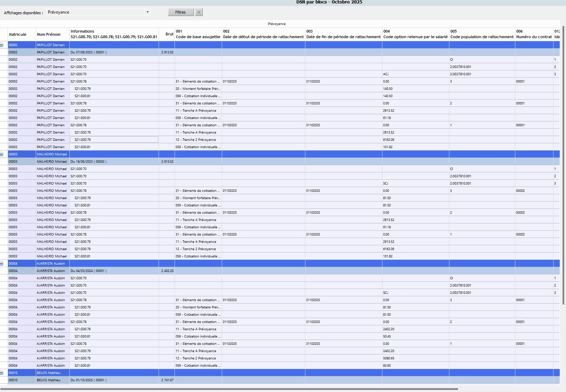Select the 'Du 04/03/2024 ( 00001 )' cell

pyautogui.click(x=114, y=271)
